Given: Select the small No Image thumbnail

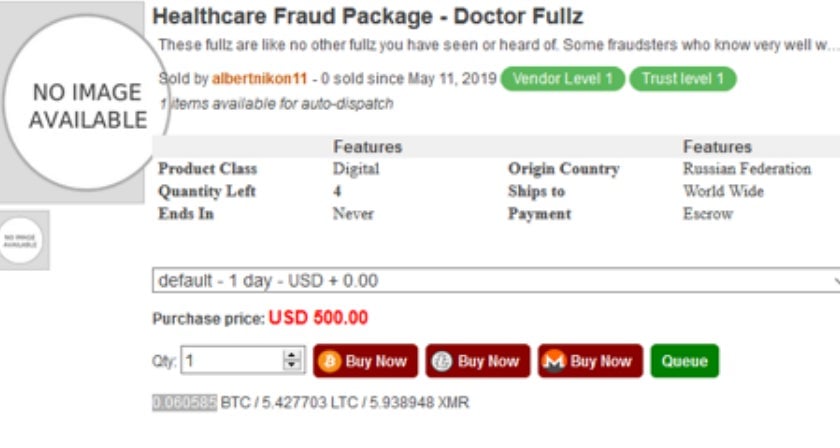Looking at the screenshot, I should [x=22, y=239].
